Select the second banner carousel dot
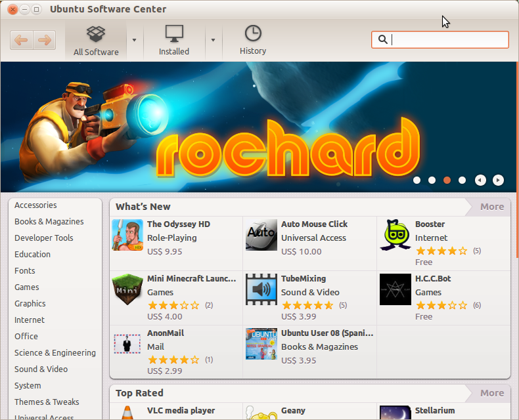The width and height of the screenshot is (519, 420). tap(432, 180)
